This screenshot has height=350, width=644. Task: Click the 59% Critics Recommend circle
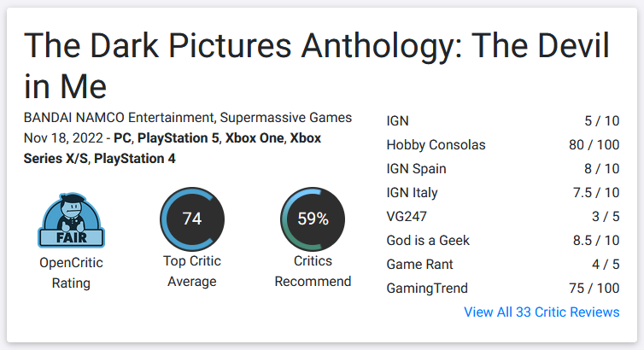point(313,219)
